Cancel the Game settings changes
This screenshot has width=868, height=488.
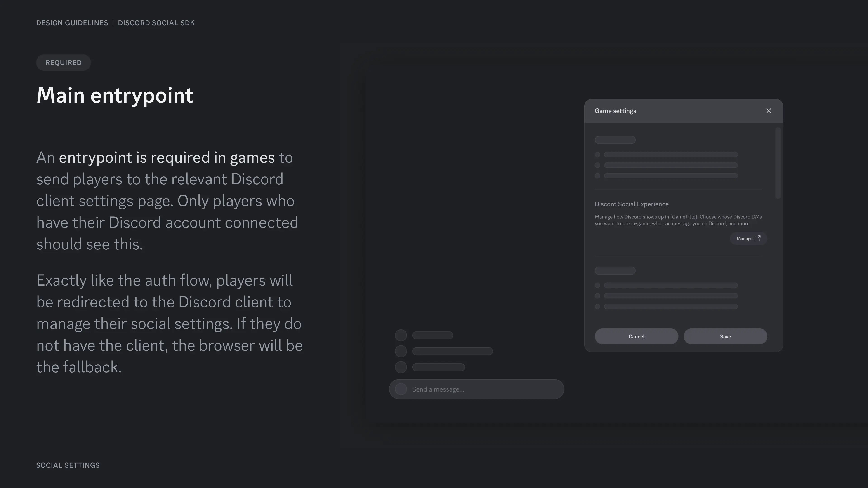point(636,336)
